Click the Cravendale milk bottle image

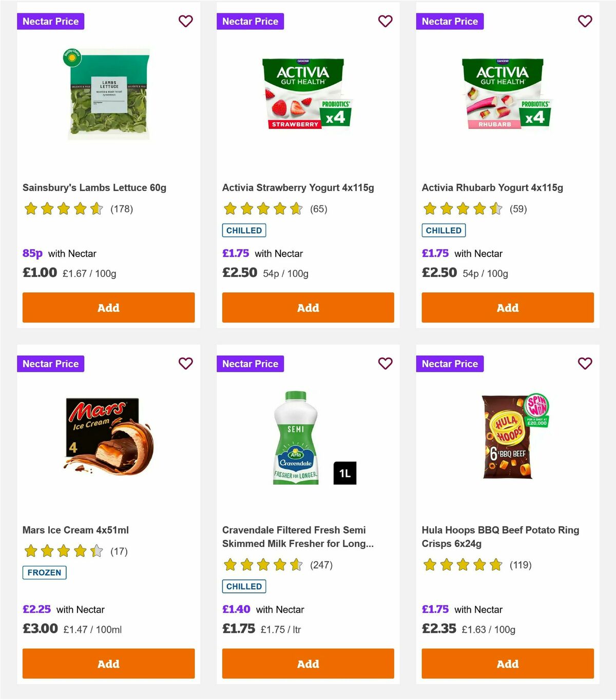point(297,442)
